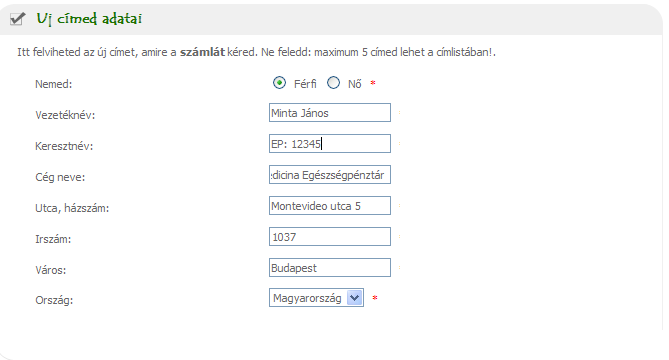Focus the Vezetéknév field containing Minta János
This screenshot has height=360, width=669.
point(330,113)
